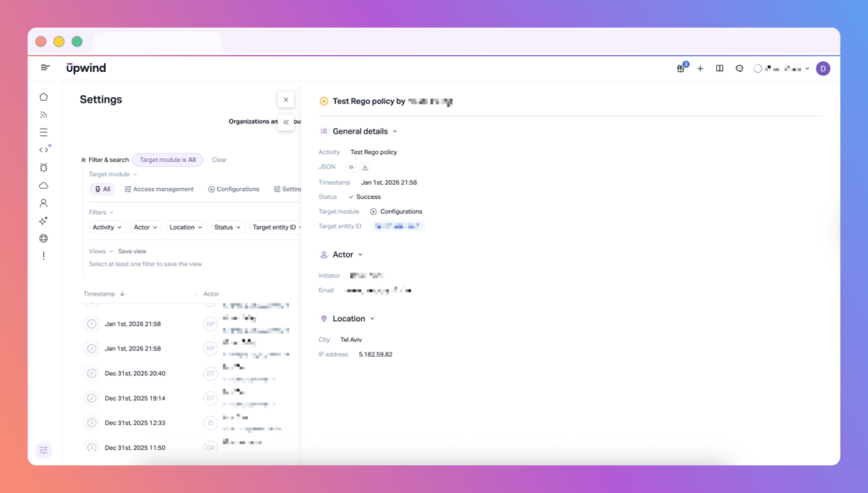Select the activity feed icon in sidebar
This screenshot has height=493, width=868.
point(43,114)
